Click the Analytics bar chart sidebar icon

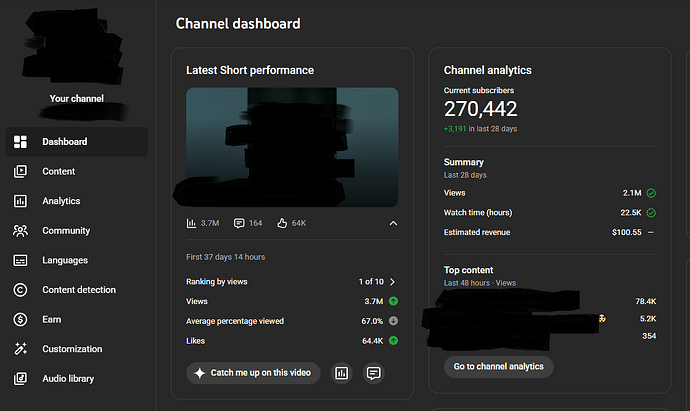20,201
